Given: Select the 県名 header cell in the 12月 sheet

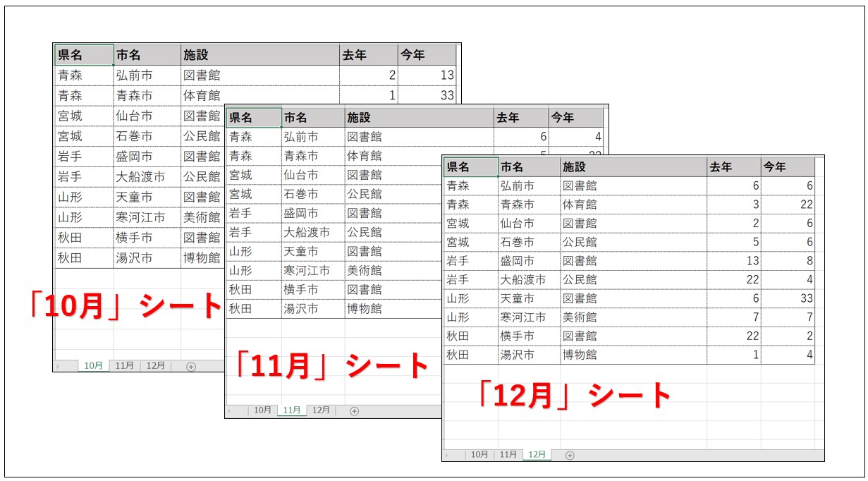Looking at the screenshot, I should [x=470, y=167].
